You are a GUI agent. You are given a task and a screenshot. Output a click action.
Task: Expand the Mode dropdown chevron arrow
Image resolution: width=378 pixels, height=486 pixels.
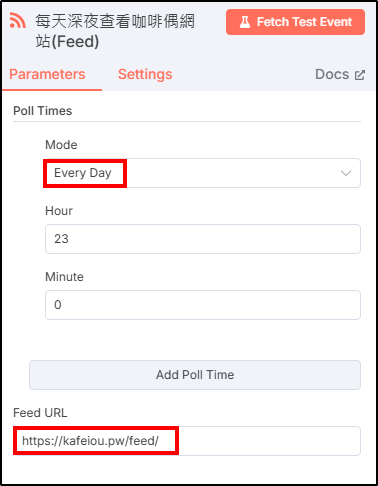click(x=346, y=173)
